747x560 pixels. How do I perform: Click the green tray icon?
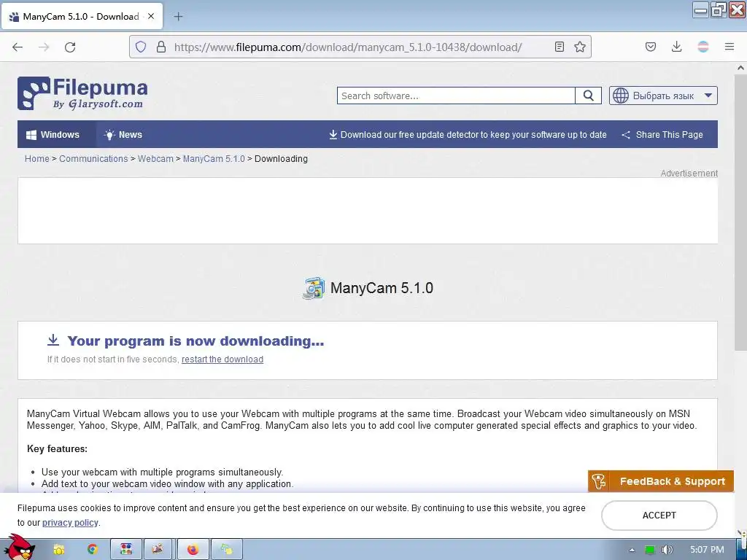point(649,550)
